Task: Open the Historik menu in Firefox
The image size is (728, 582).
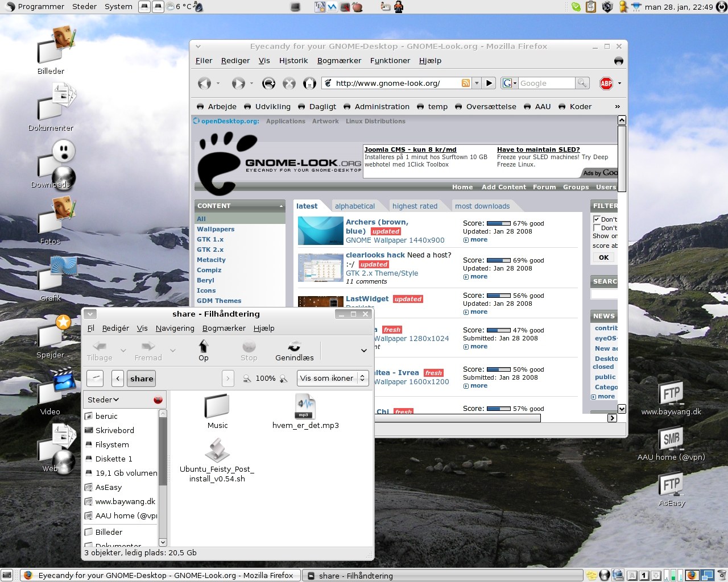Action: (x=293, y=61)
